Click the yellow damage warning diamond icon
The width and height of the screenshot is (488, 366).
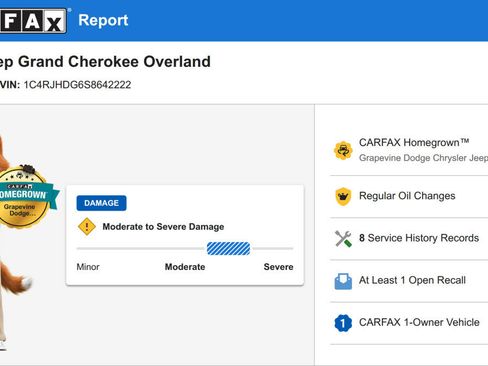coord(87,227)
